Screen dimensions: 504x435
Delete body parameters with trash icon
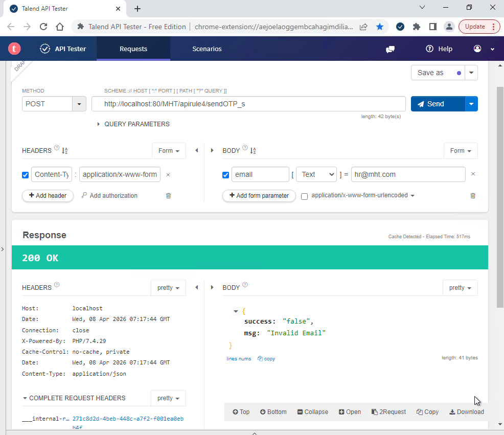[473, 195]
